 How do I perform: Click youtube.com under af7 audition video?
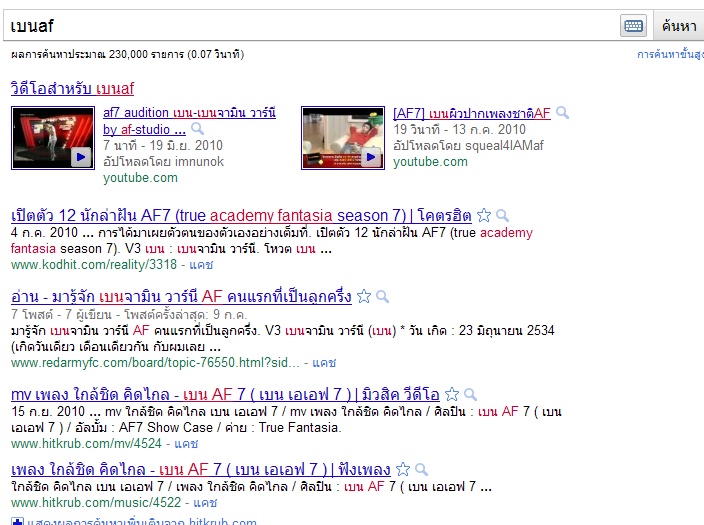[x=140, y=178]
